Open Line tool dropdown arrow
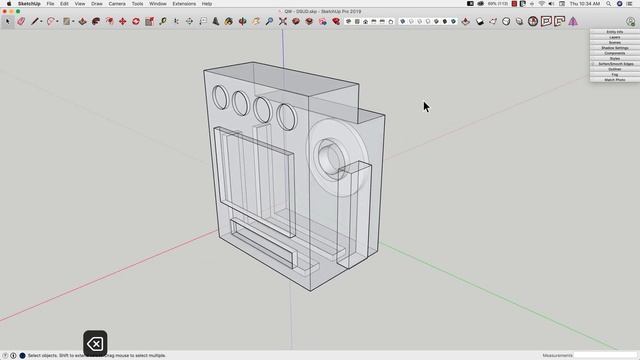 [x=41, y=22]
